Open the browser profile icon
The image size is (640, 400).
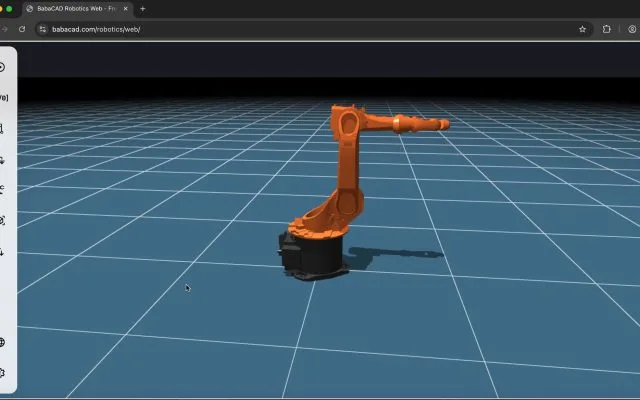tap(632, 29)
